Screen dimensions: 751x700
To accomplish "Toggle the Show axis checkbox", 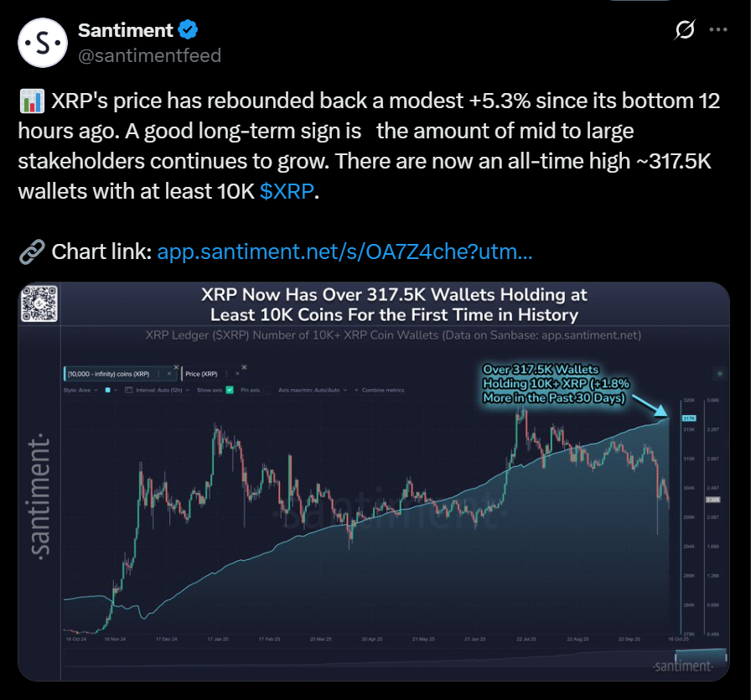I will pos(230,391).
